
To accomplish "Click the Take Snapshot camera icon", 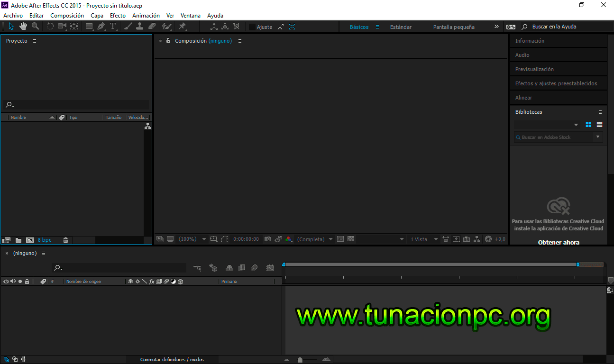I will [267, 239].
